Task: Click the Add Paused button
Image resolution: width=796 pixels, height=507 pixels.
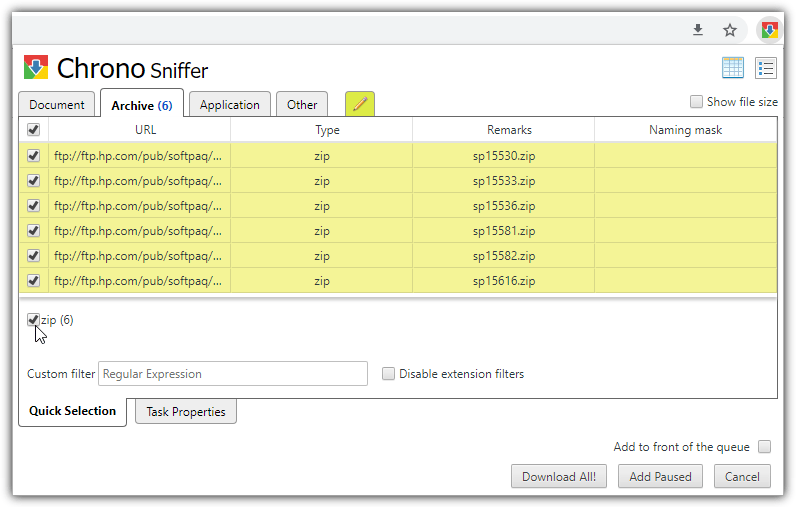Action: tap(660, 477)
